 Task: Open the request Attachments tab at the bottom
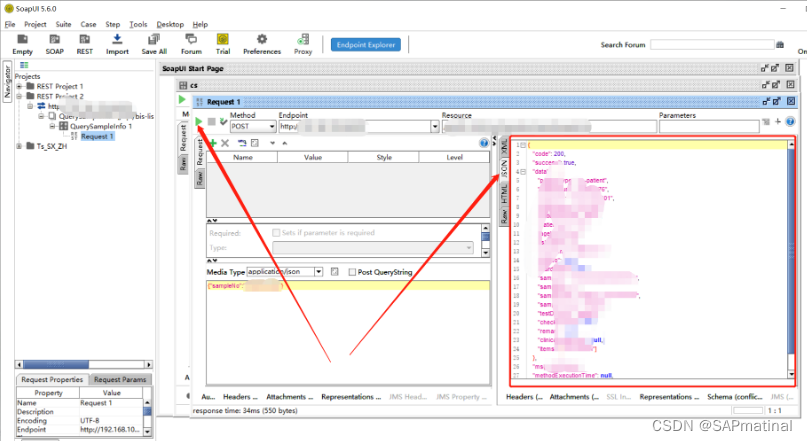[x=289, y=397]
